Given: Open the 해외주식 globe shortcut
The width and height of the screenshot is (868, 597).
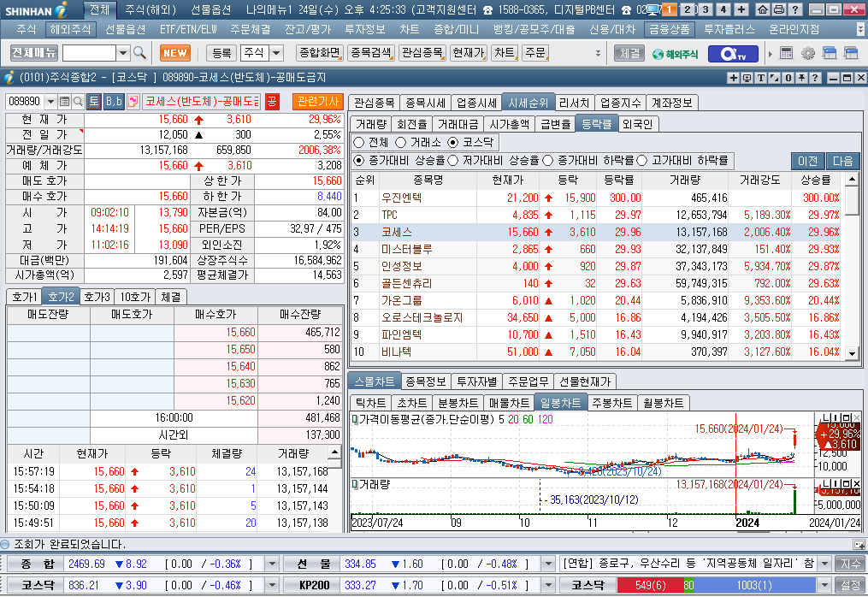Looking at the screenshot, I should [x=675, y=54].
